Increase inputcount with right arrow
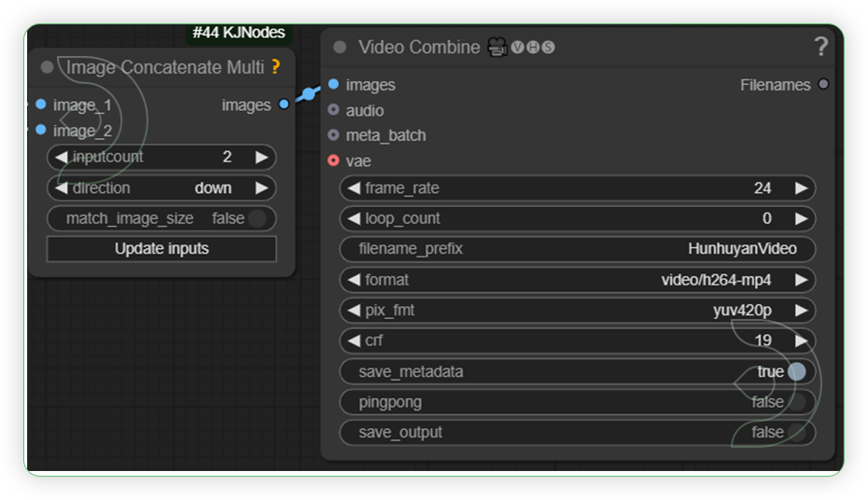Image resolution: width=868 pixels, height=500 pixels. (261, 157)
